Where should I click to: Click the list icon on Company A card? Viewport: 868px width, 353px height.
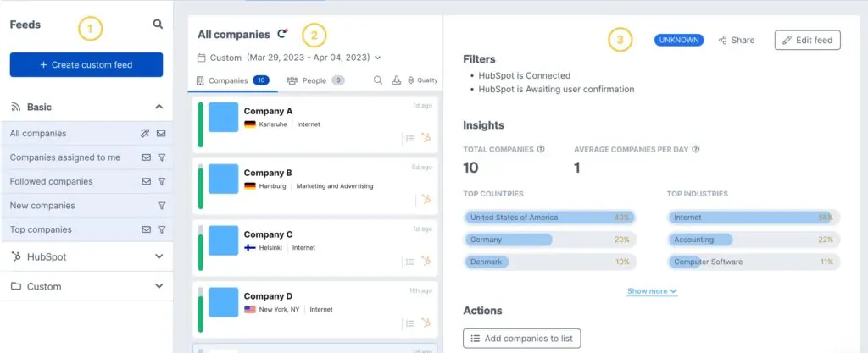tap(409, 139)
